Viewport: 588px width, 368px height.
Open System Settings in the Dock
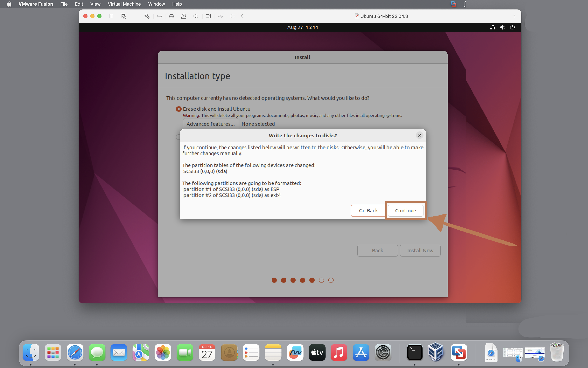383,352
